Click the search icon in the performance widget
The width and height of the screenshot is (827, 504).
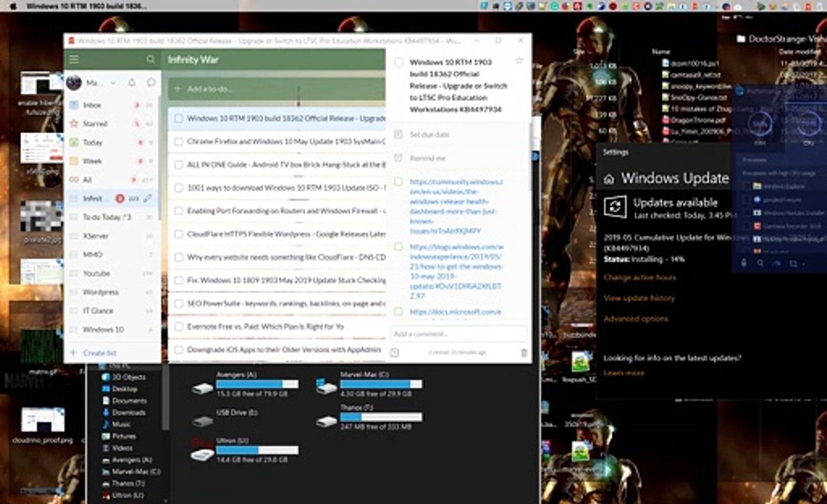[760, 262]
